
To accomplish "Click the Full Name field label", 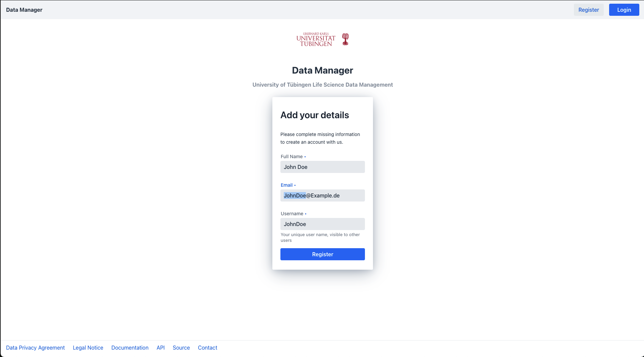I will (291, 157).
